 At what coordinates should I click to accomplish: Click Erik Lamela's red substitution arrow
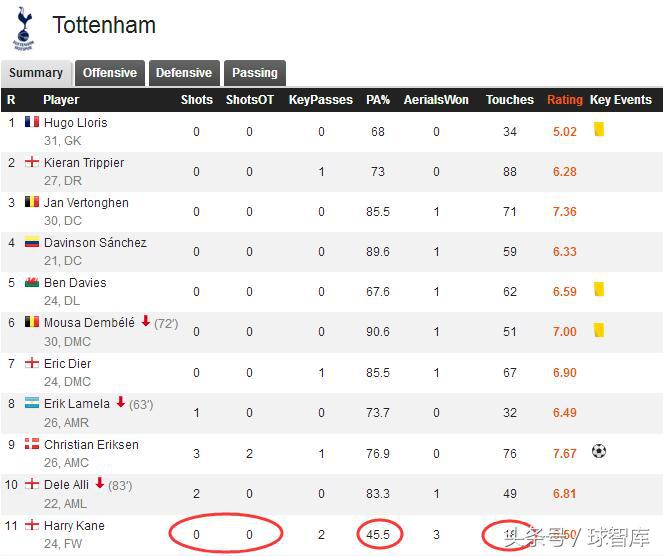coord(121,402)
